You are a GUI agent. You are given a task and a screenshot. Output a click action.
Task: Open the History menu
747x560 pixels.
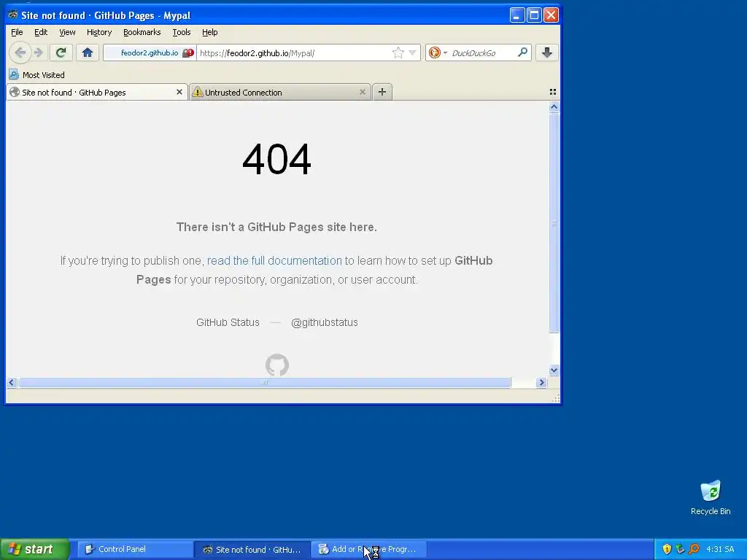point(99,32)
